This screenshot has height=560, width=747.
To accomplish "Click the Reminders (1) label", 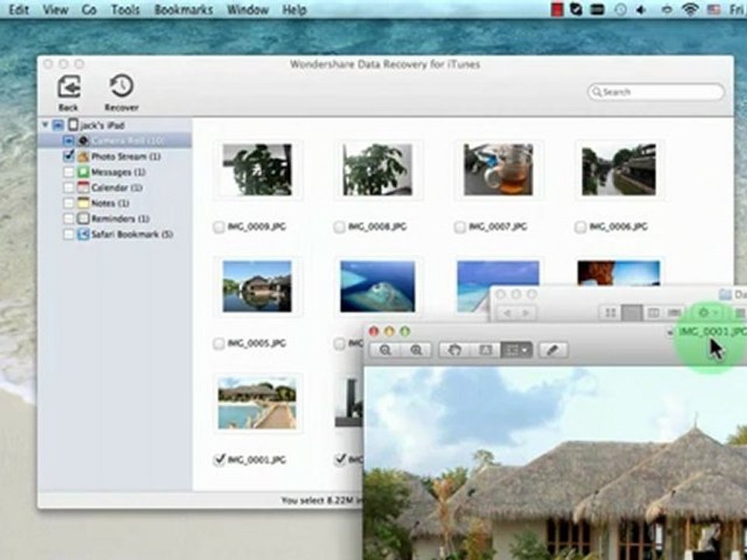I will [120, 219].
